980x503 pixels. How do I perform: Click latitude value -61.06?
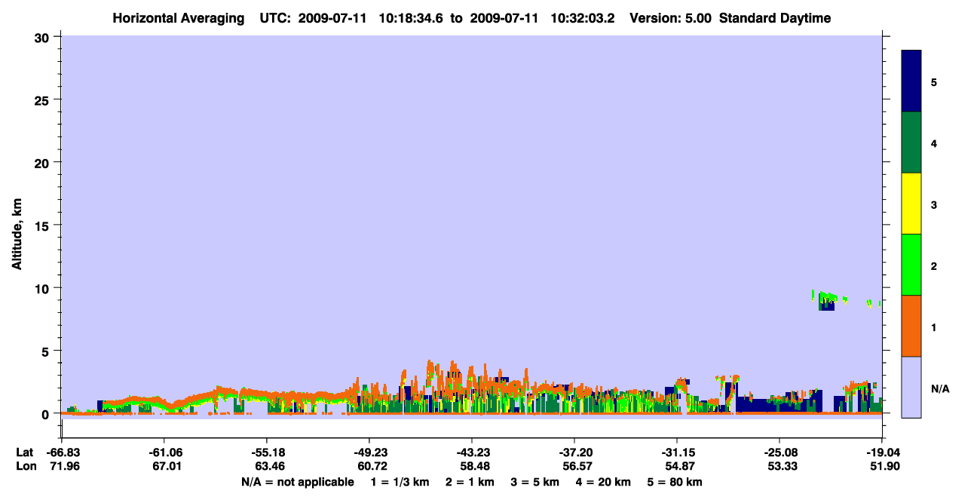[164, 452]
